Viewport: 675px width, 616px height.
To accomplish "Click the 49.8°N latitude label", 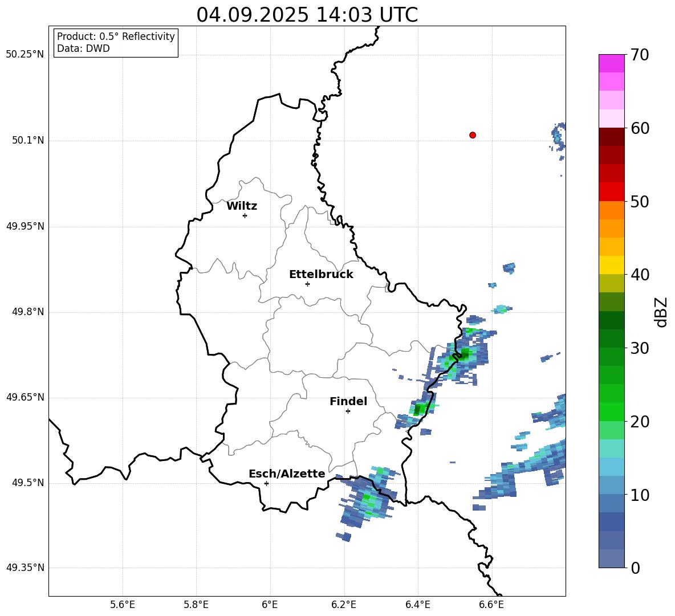I will 27,312.
